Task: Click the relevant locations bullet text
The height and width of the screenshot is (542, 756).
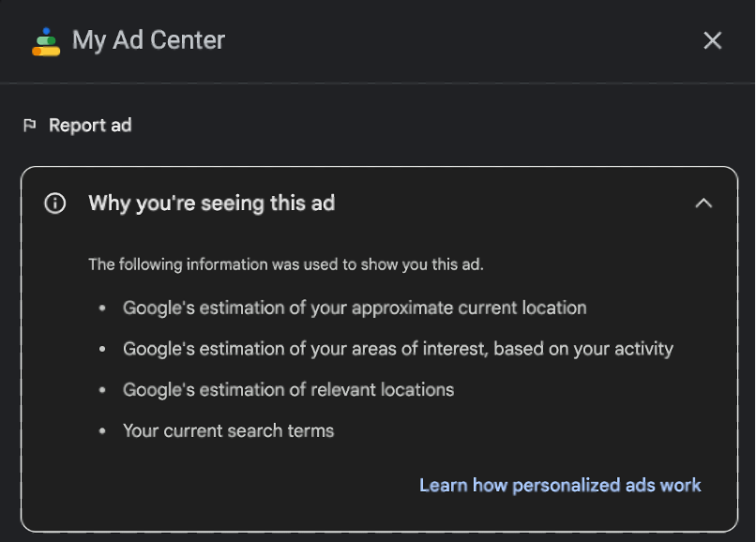Action: point(288,390)
